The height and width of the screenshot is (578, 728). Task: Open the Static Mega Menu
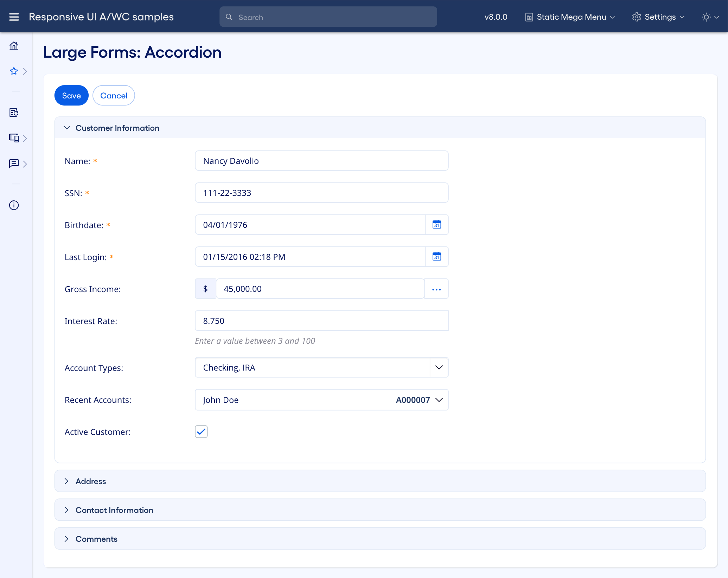click(x=569, y=17)
